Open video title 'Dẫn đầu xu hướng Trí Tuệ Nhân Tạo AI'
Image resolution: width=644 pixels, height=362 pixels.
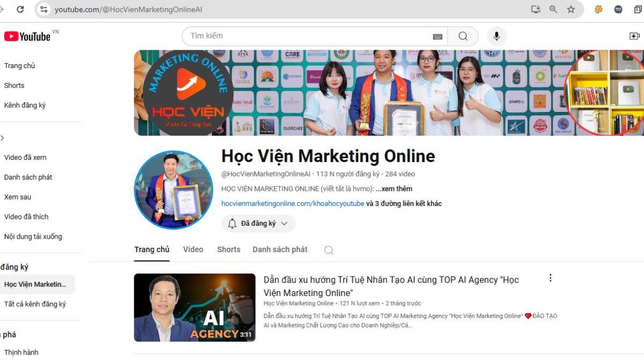coord(391,286)
